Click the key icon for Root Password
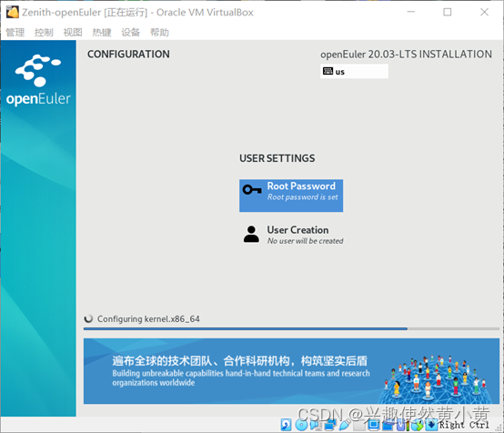 click(x=252, y=189)
